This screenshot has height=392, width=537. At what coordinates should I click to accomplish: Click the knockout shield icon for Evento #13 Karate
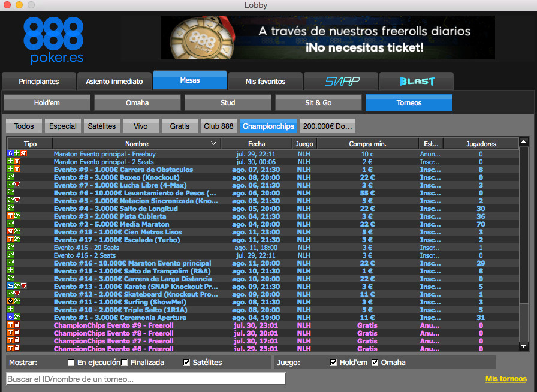(x=23, y=286)
